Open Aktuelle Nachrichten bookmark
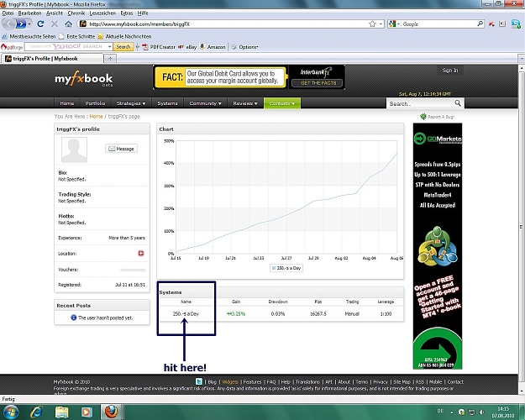The image size is (525, 420). [124, 36]
